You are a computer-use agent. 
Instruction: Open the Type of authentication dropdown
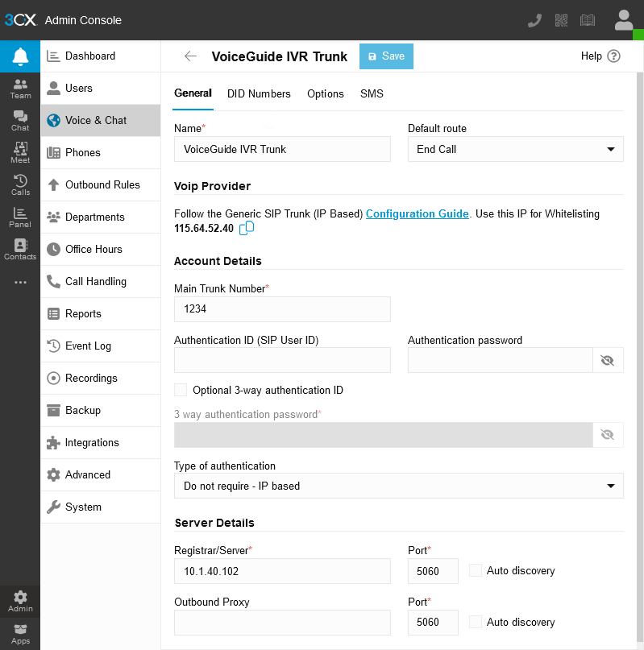(399, 486)
